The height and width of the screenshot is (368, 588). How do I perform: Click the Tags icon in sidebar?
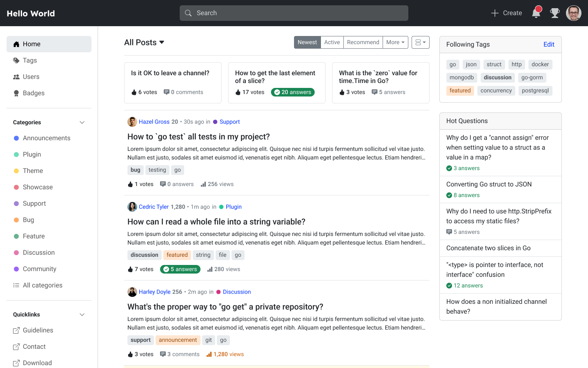tap(16, 61)
